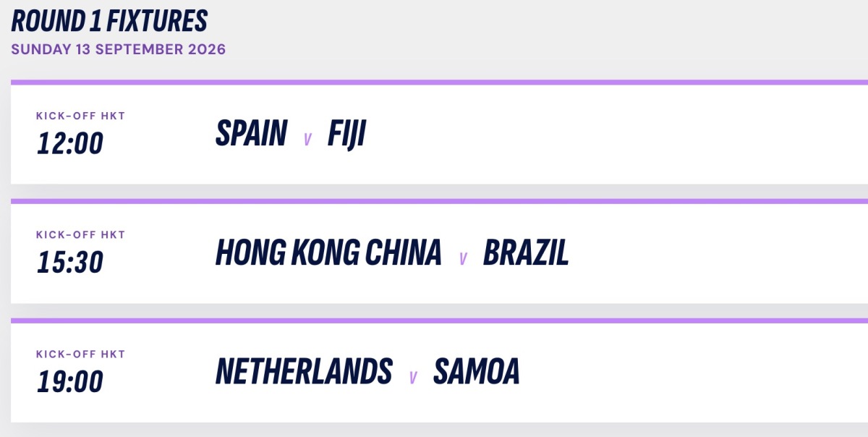
Task: Open the Netherlands team name
Action: click(x=304, y=372)
